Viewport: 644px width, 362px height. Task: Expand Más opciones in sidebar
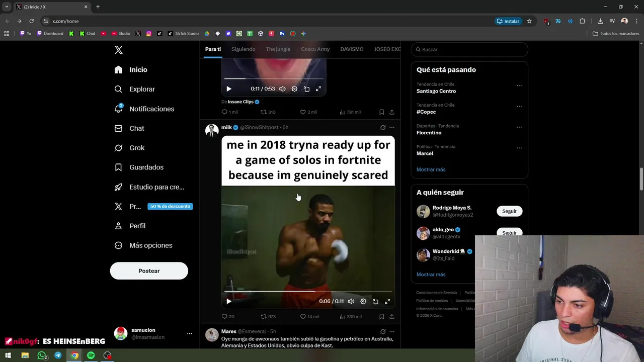point(143,245)
